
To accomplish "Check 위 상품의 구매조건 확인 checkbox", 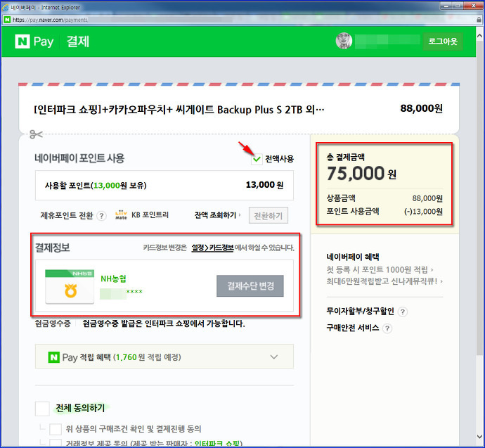I will tap(56, 430).
